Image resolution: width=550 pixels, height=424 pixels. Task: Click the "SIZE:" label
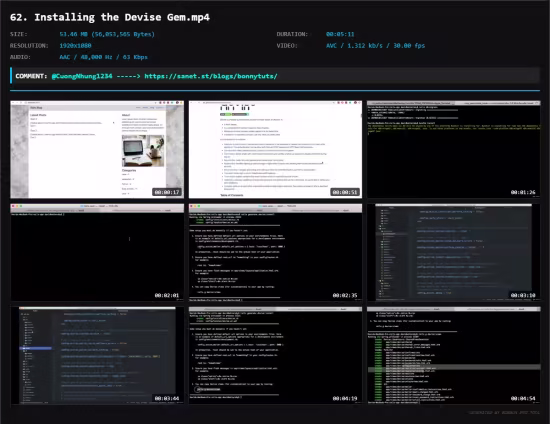pos(19,34)
